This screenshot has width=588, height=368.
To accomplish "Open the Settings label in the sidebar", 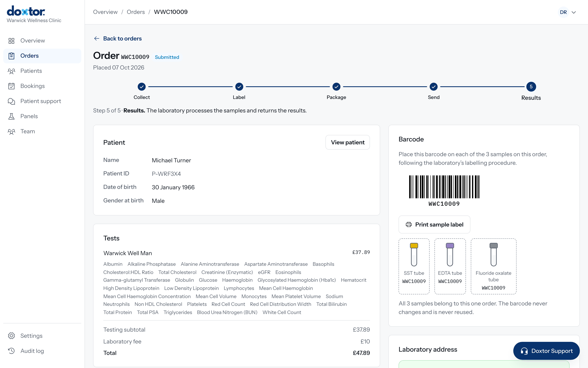I will pos(31,336).
